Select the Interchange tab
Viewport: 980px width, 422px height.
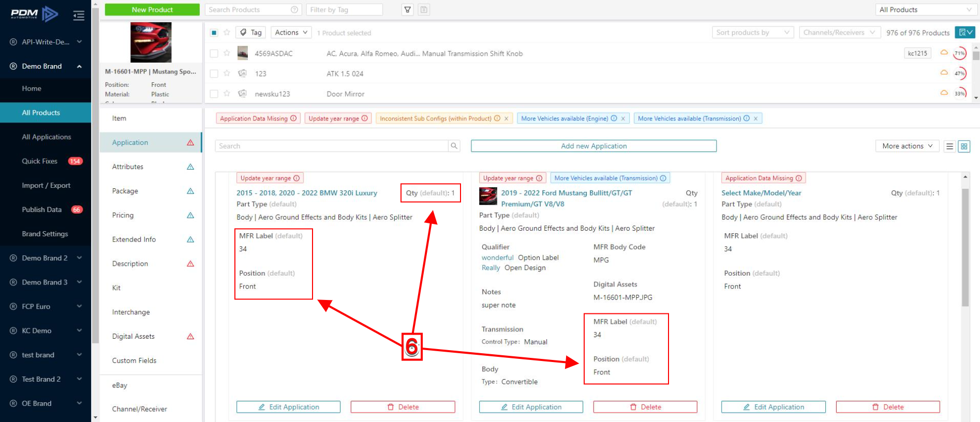click(151, 312)
